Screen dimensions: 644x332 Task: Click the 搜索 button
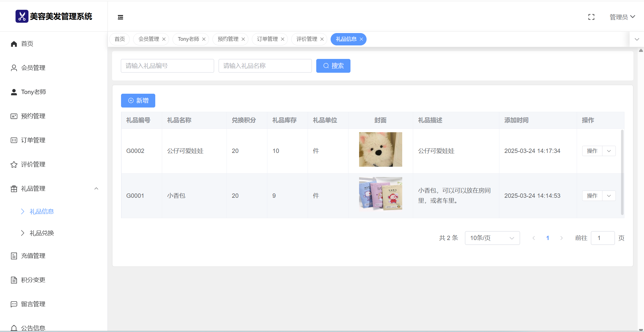point(333,66)
